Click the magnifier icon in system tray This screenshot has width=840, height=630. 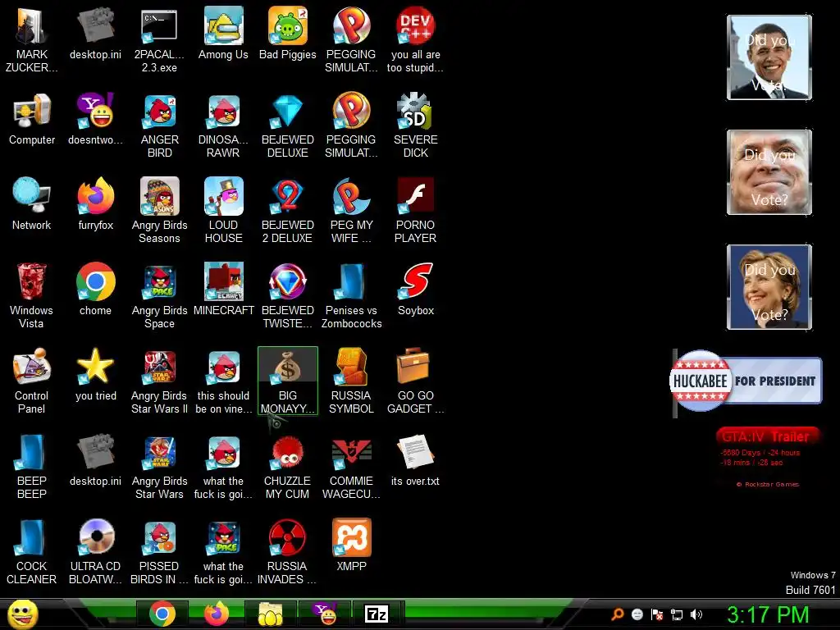click(x=618, y=614)
